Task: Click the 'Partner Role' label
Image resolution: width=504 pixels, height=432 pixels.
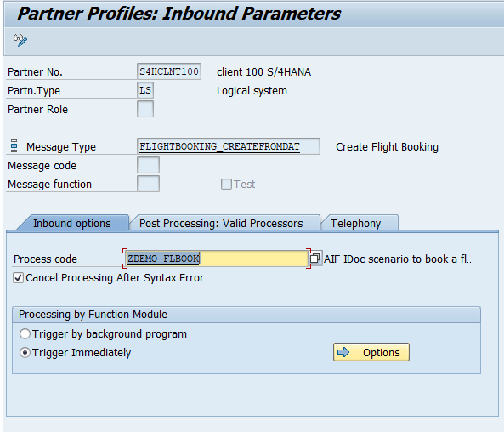Action: (x=37, y=110)
